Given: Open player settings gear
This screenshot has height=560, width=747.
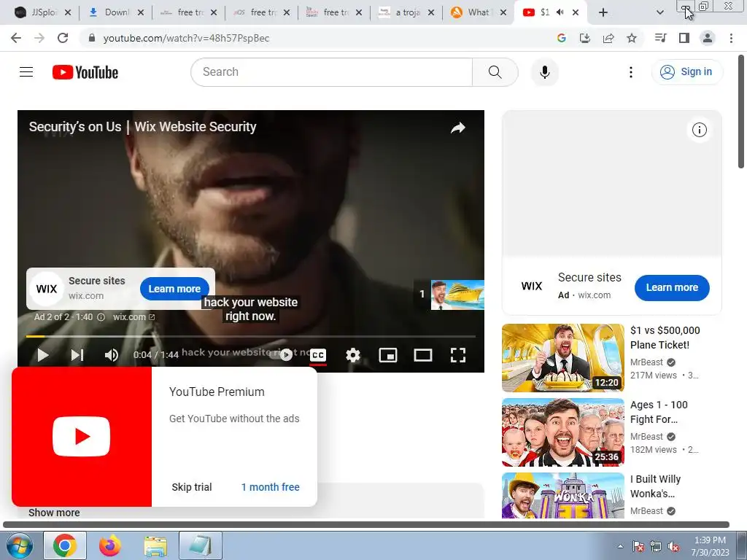Looking at the screenshot, I should coord(352,355).
